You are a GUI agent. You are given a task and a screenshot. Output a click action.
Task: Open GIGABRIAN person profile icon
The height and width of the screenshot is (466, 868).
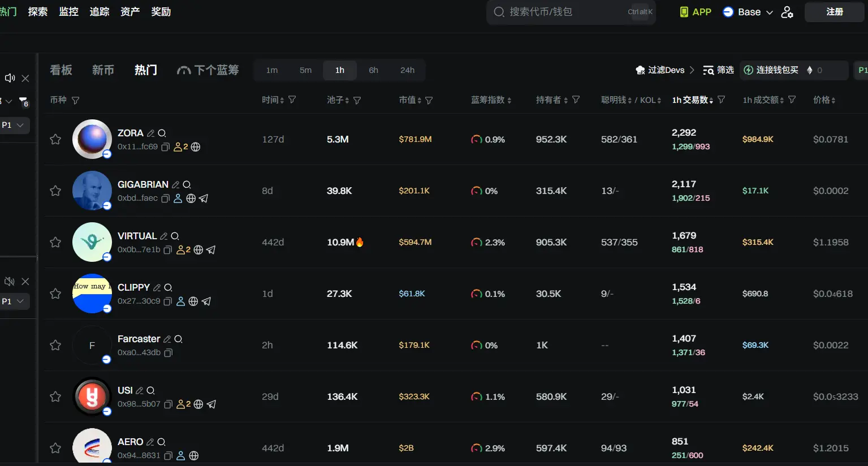tap(178, 199)
